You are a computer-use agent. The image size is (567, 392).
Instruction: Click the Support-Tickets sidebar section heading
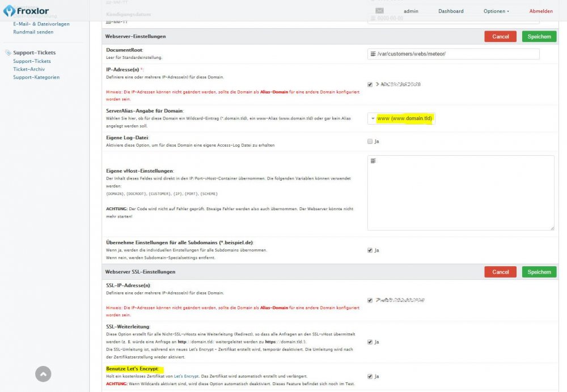tap(35, 53)
